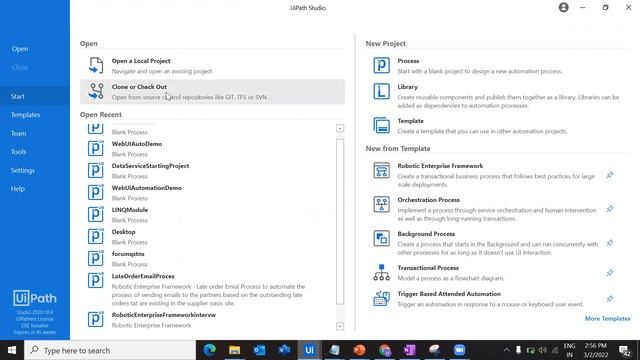Click the Robotic Enterprise Framework template icon
640x360 pixels.
pyautogui.click(x=381, y=170)
